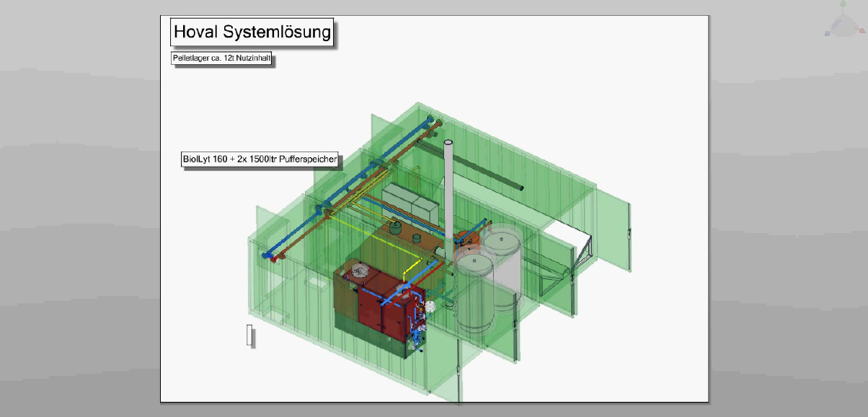
Task: Click the blue pipe end at the lower-left pipe run
Action: click(267, 255)
